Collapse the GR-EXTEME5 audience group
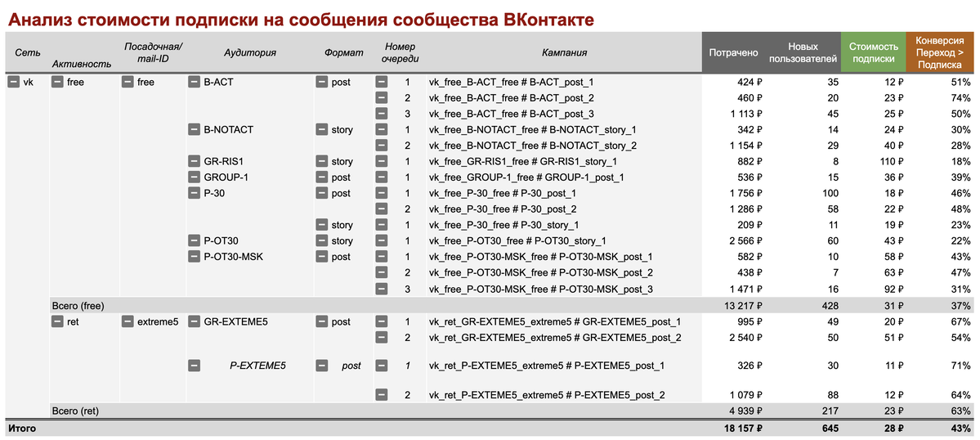This screenshot has width=980, height=440. [x=194, y=322]
